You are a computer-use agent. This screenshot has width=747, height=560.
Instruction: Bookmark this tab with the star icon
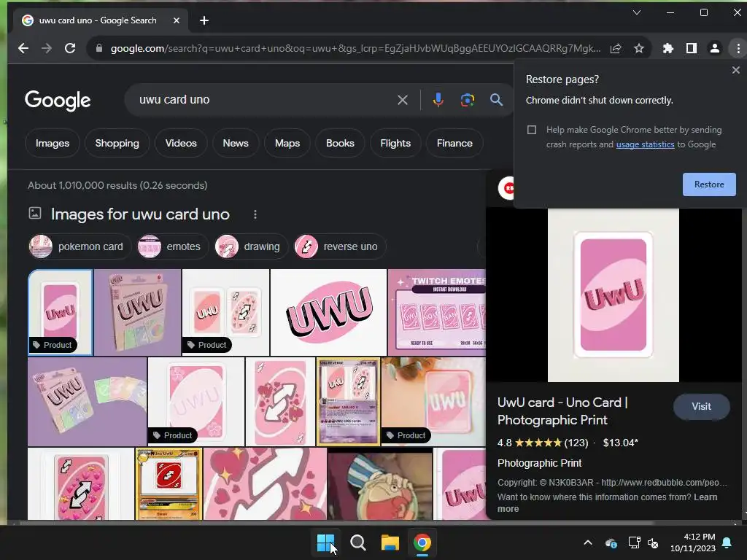tap(639, 48)
